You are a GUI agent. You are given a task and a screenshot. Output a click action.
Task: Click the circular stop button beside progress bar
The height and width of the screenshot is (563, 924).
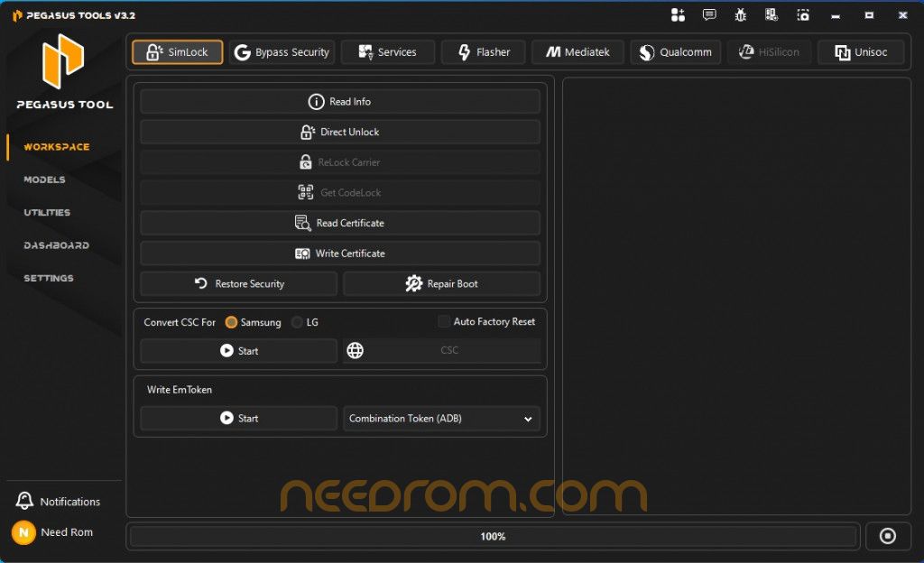(888, 536)
